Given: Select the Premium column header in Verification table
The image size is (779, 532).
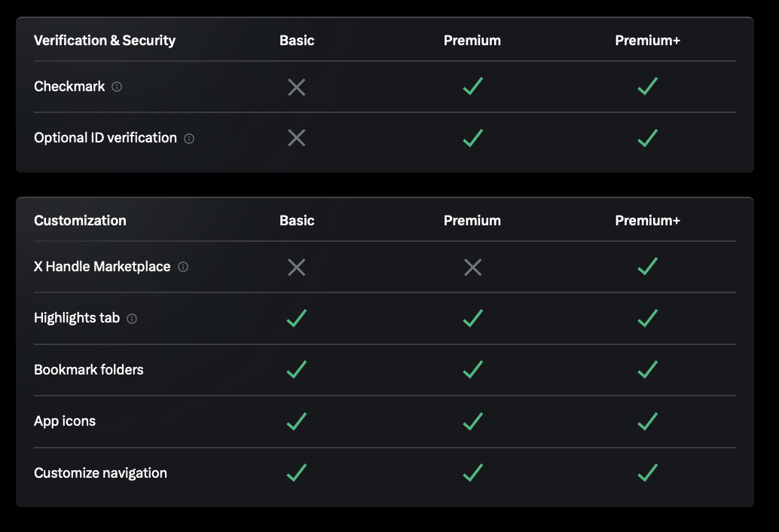Looking at the screenshot, I should [472, 41].
